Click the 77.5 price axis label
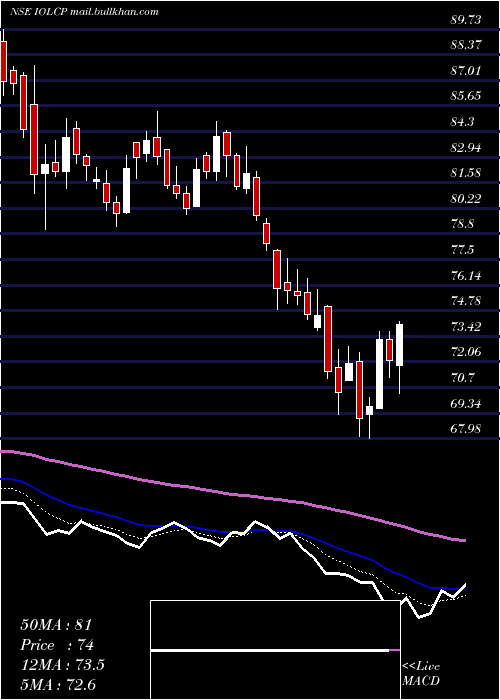The width and height of the screenshot is (500, 700). [463, 250]
